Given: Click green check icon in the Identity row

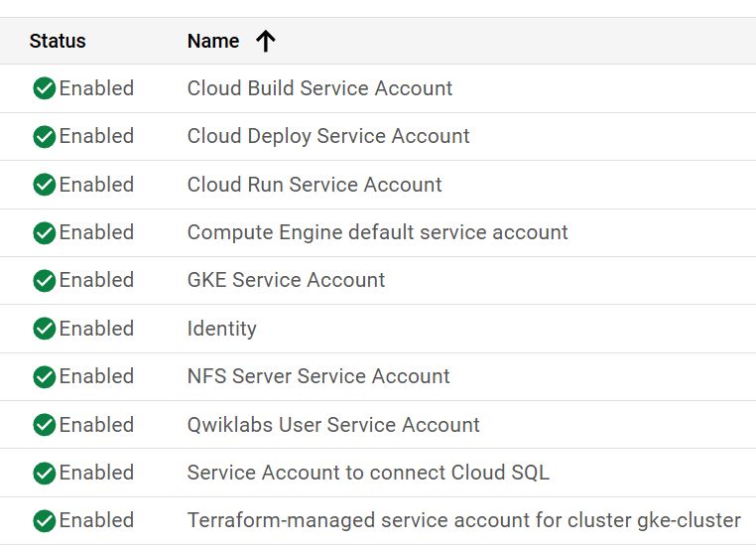Looking at the screenshot, I should coord(45,329).
